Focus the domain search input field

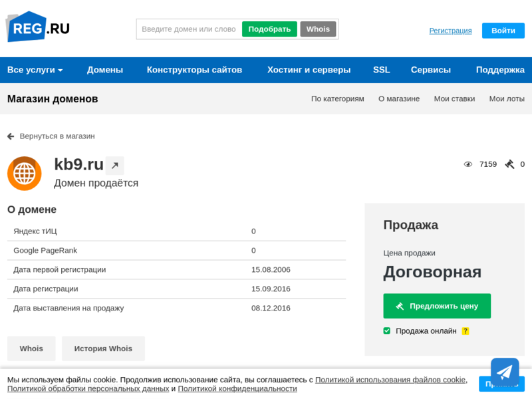point(189,29)
